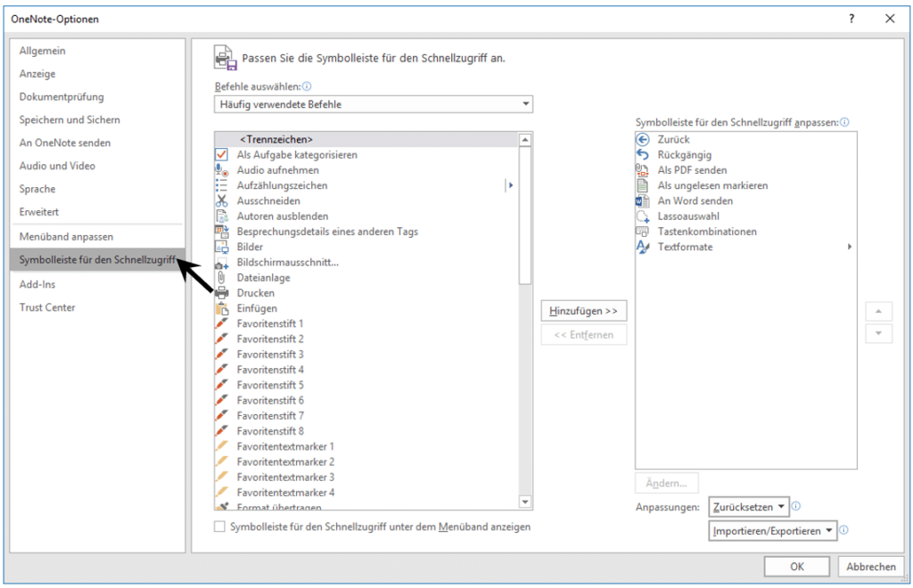Image resolution: width=913 pixels, height=588 pixels.
Task: Click the back arrow icon for Zurück
Action: coord(642,139)
